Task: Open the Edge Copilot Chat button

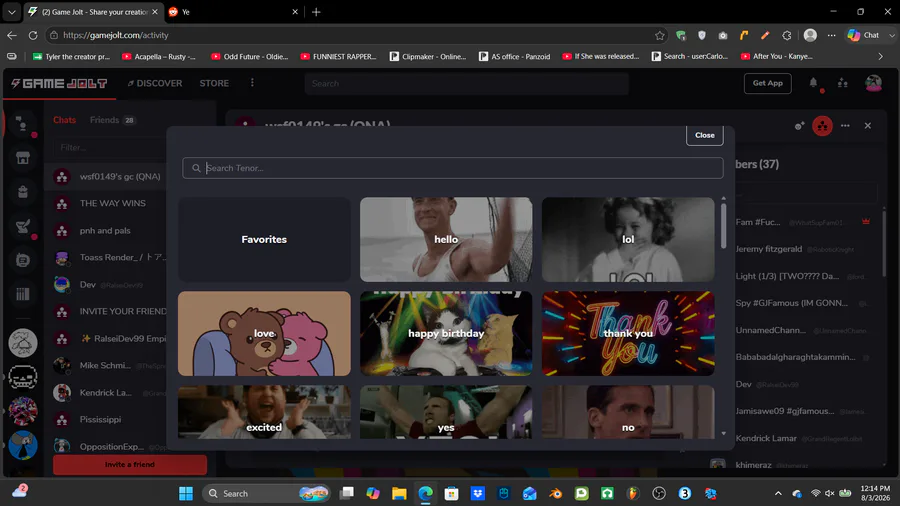Action: click(864, 35)
